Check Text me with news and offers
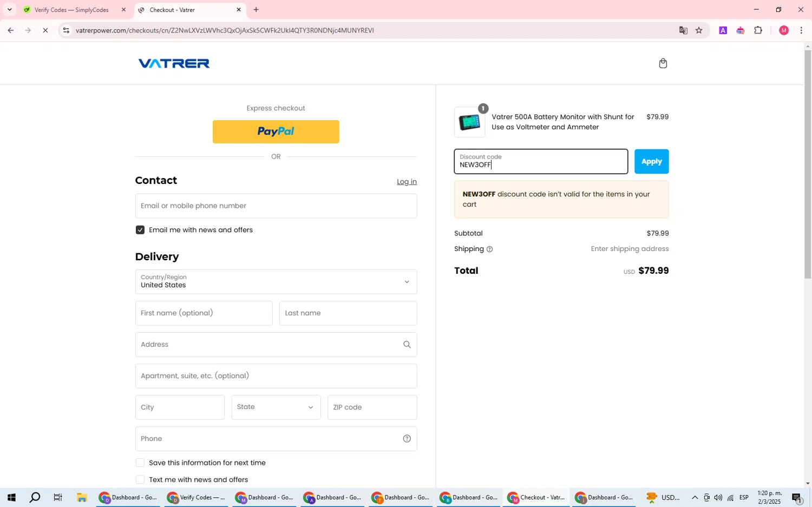812x507 pixels. 140,480
